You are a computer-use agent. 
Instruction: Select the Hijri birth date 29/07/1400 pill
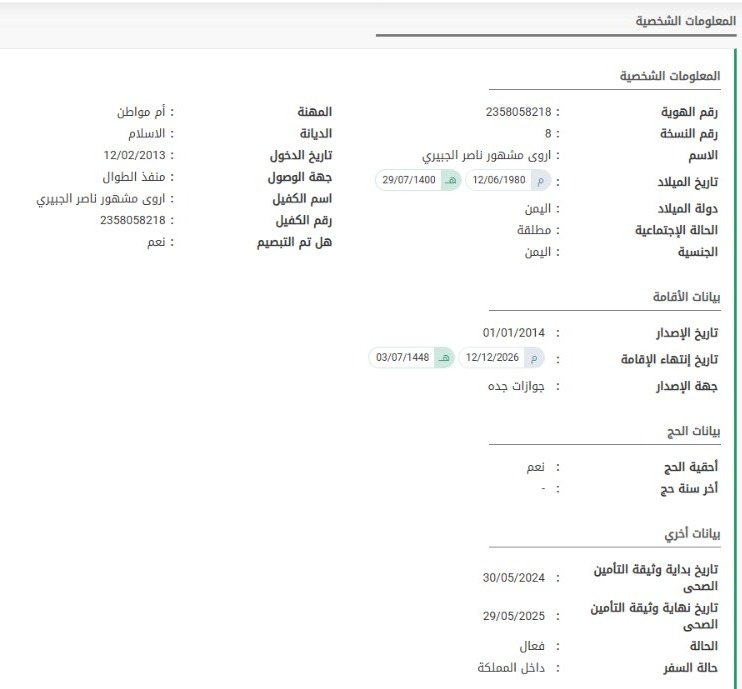(409, 180)
